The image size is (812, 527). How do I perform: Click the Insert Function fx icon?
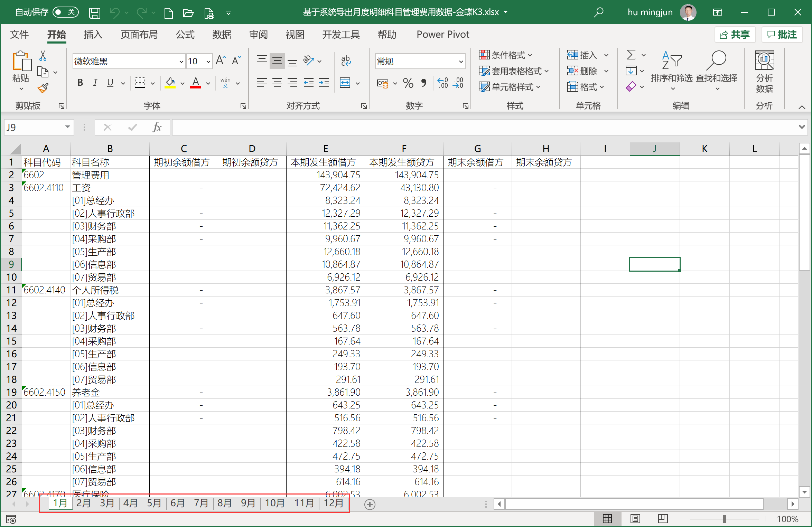(157, 128)
